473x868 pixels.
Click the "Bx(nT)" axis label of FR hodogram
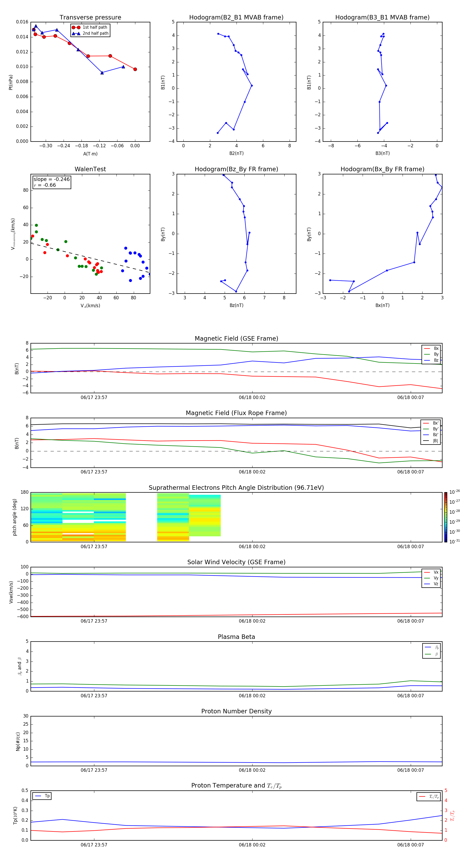[x=382, y=305]
